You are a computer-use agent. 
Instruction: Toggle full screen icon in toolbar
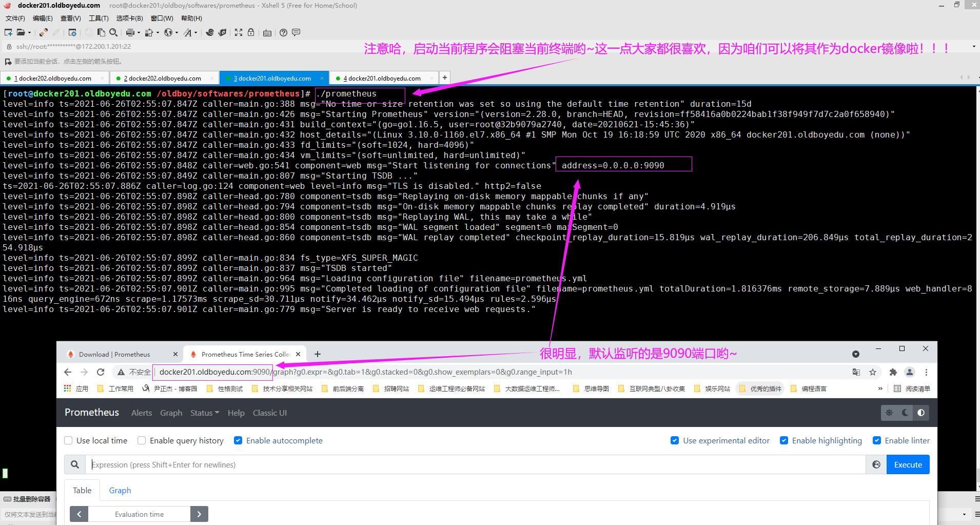[239, 32]
